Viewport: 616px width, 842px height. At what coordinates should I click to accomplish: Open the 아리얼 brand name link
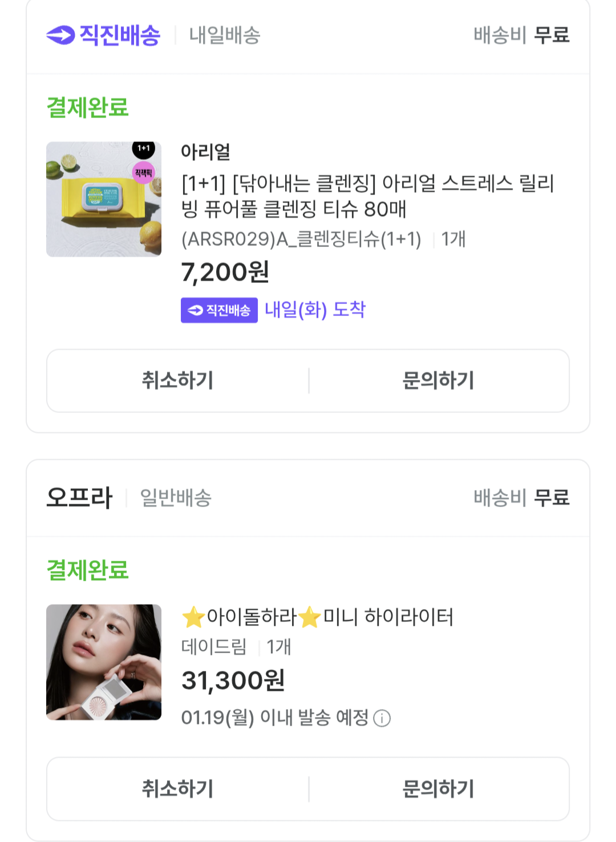205,152
